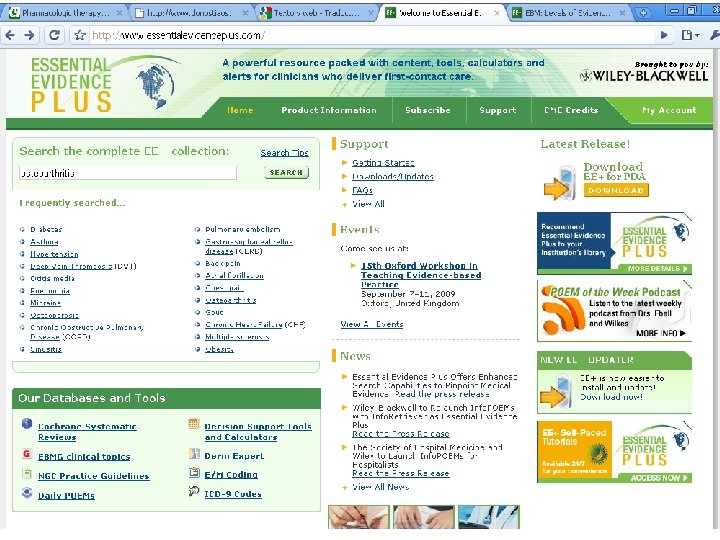Click the POEM of the Week RSS icon
This screenshot has height=540, width=720.
point(562,311)
